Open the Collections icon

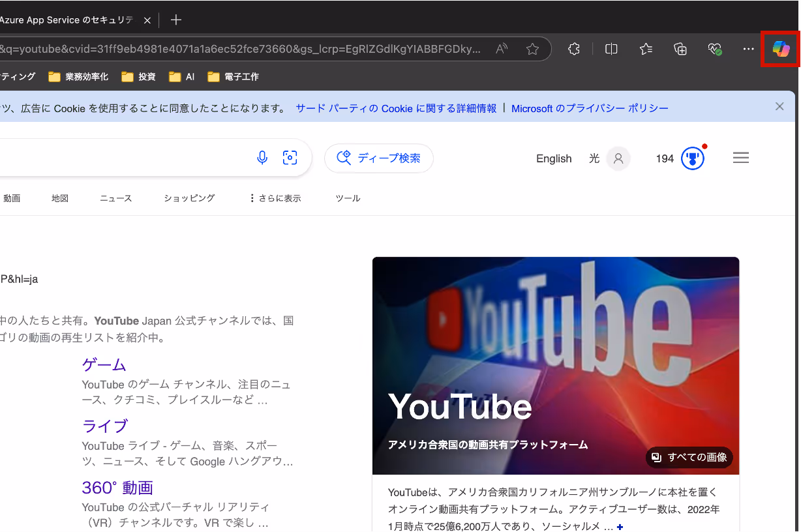coord(680,49)
